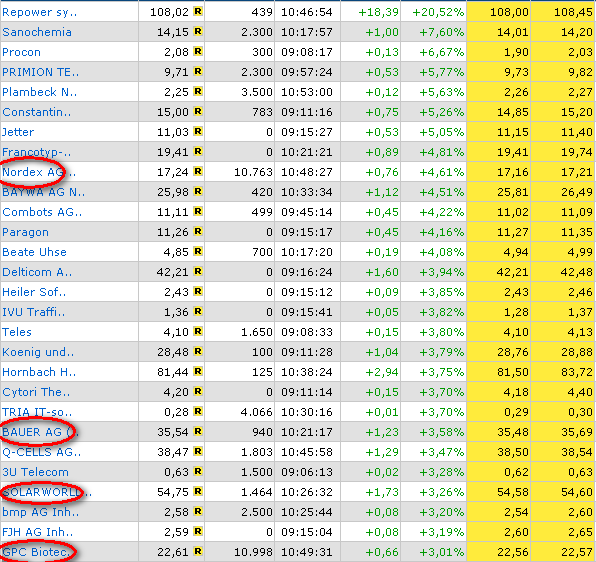Open the Procon stock link

[21, 52]
